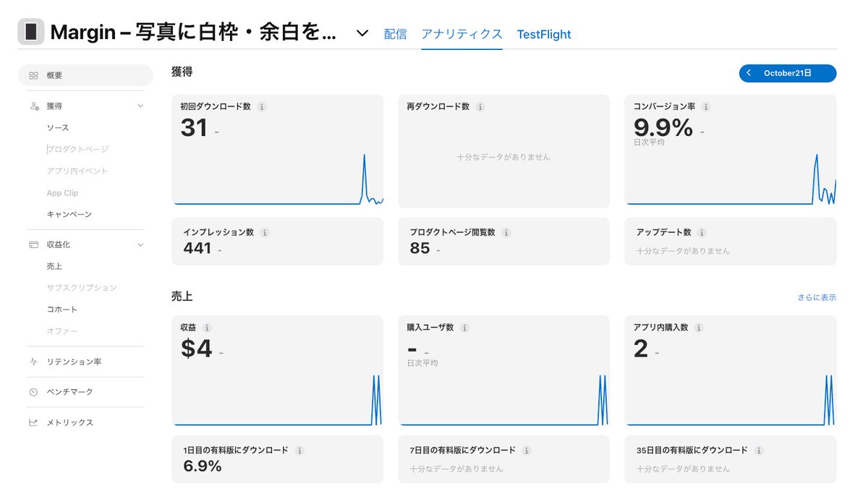Click info icon next to コンバージョン率
The width and height of the screenshot is (868, 499).
point(706,107)
